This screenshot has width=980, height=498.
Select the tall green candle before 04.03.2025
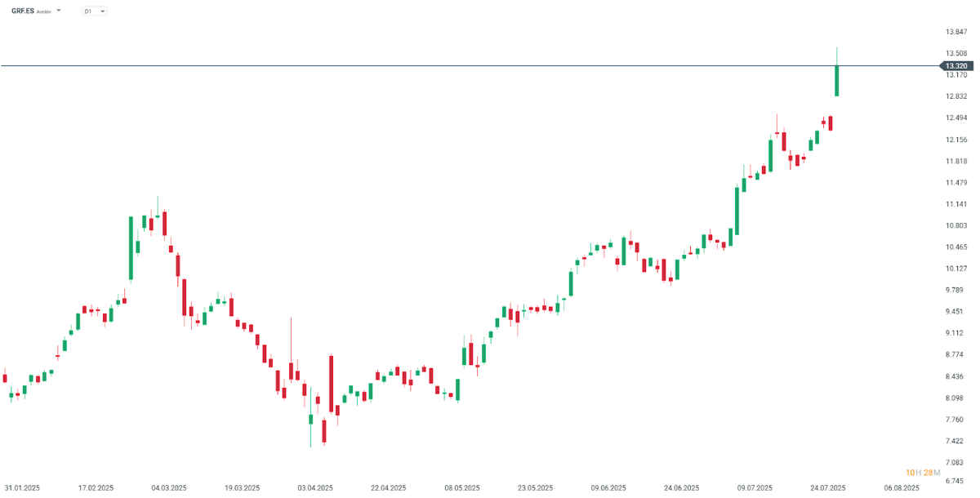coord(131,248)
